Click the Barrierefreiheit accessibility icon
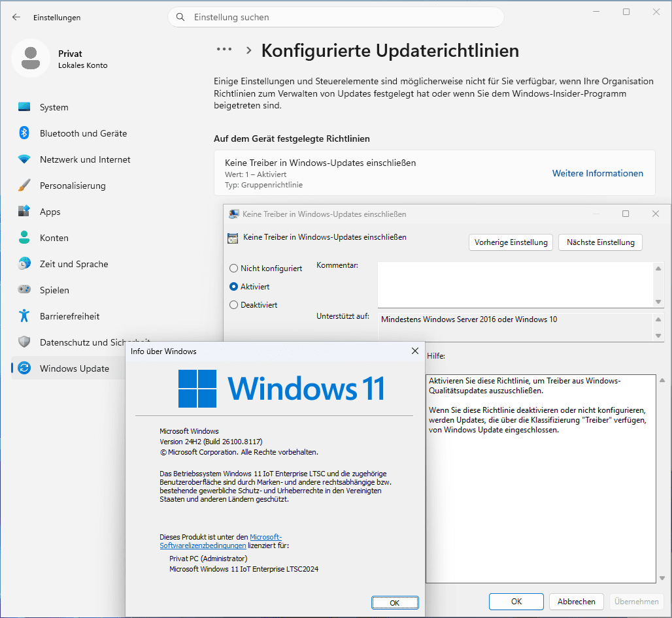The width and height of the screenshot is (672, 618). [24, 316]
